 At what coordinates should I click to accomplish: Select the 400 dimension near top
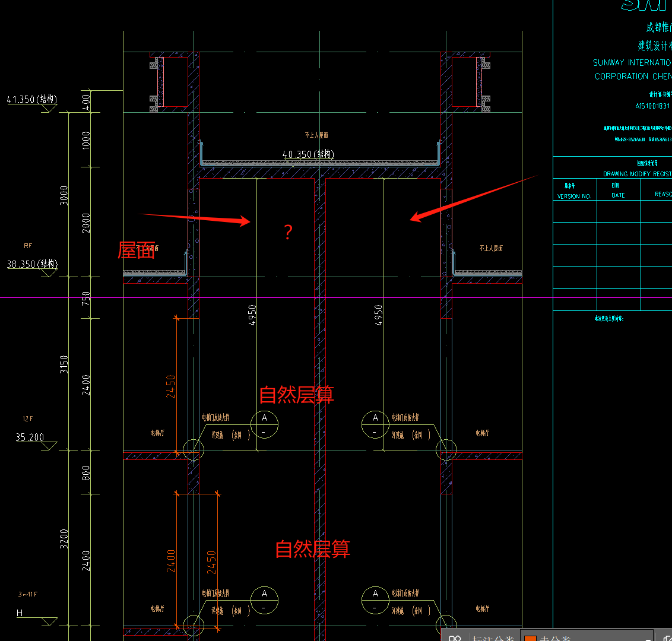[x=86, y=102]
